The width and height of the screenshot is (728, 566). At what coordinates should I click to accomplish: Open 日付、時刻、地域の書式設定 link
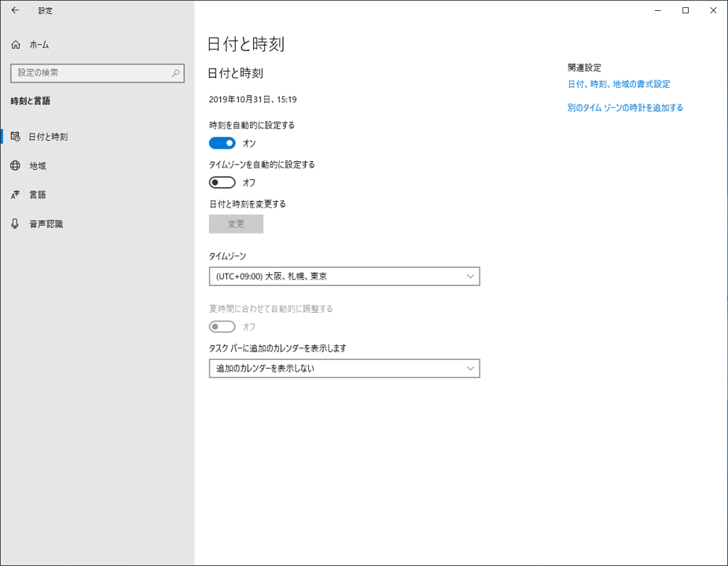pos(619,83)
